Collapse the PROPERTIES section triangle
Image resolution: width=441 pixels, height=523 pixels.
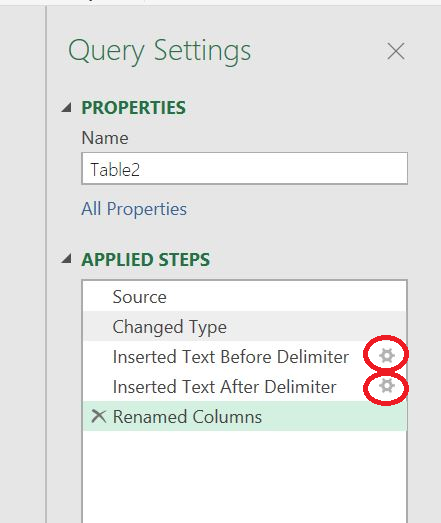(x=67, y=107)
